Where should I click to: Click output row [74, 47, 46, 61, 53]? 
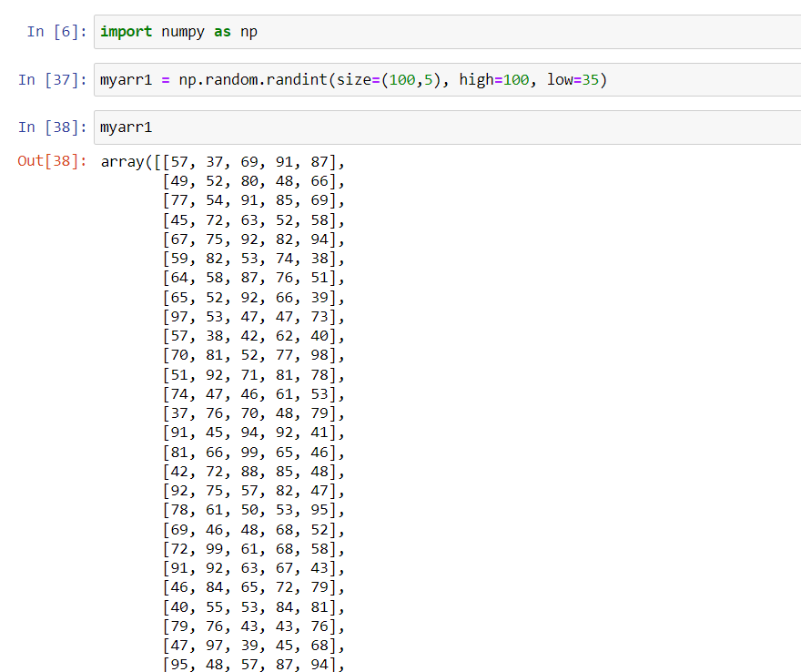(253, 394)
